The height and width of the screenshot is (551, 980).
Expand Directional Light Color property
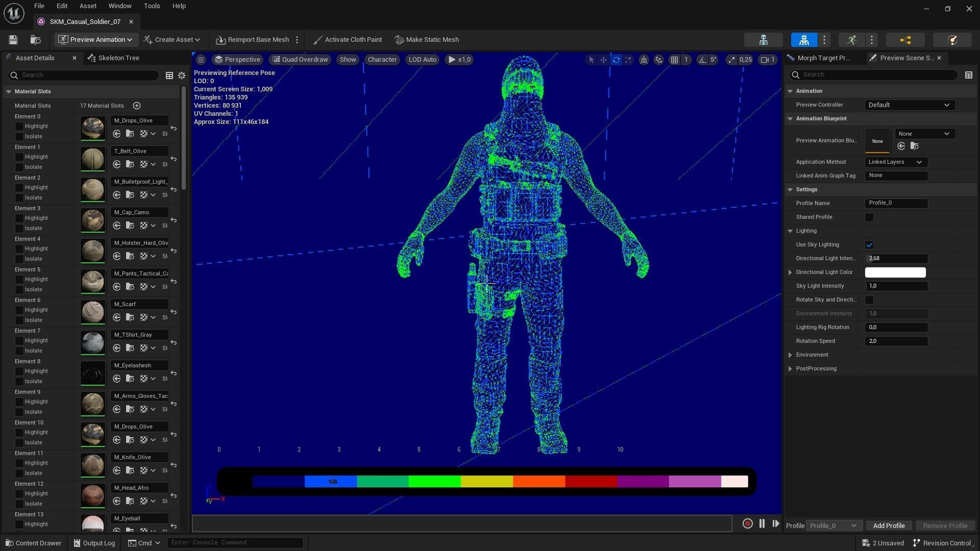tap(790, 272)
